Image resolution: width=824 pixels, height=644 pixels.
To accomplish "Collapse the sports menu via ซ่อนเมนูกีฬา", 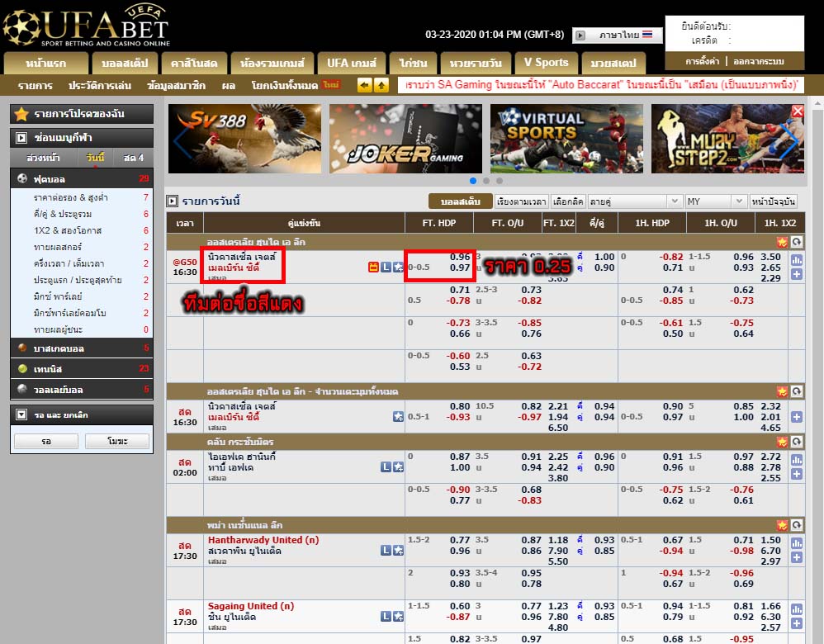I will tap(82, 138).
